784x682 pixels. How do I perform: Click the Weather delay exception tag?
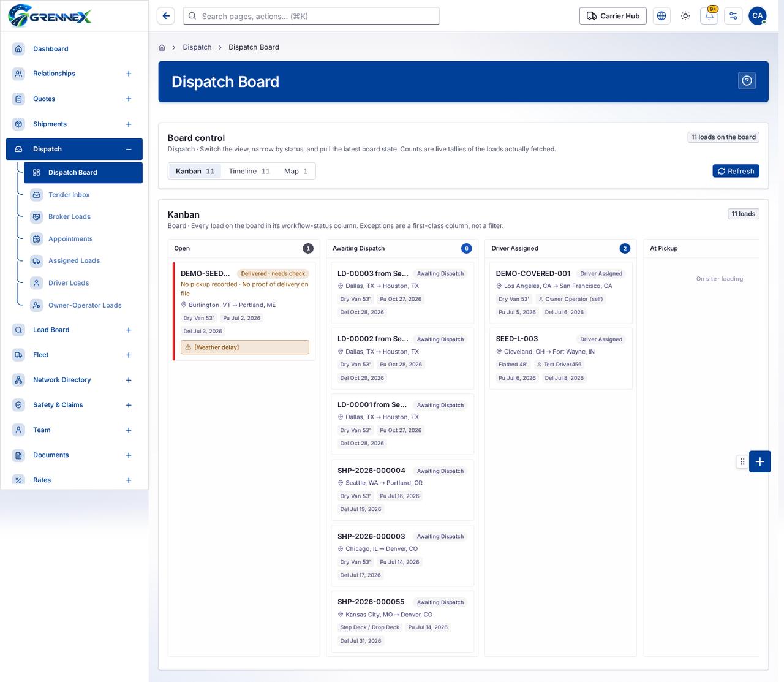[245, 347]
